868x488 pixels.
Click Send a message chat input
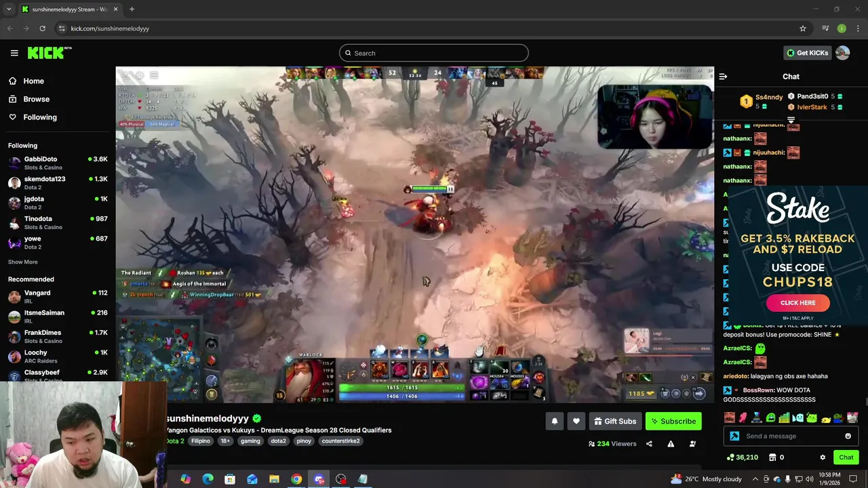click(x=790, y=436)
